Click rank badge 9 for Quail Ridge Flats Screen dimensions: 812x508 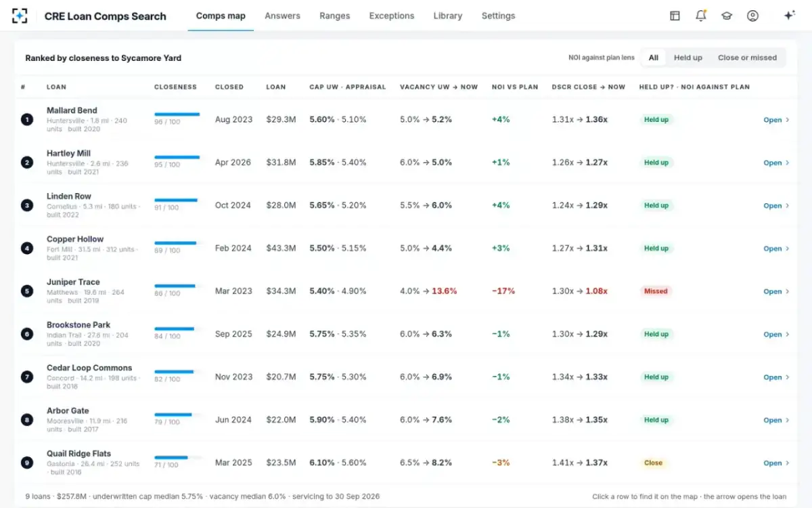click(27, 463)
